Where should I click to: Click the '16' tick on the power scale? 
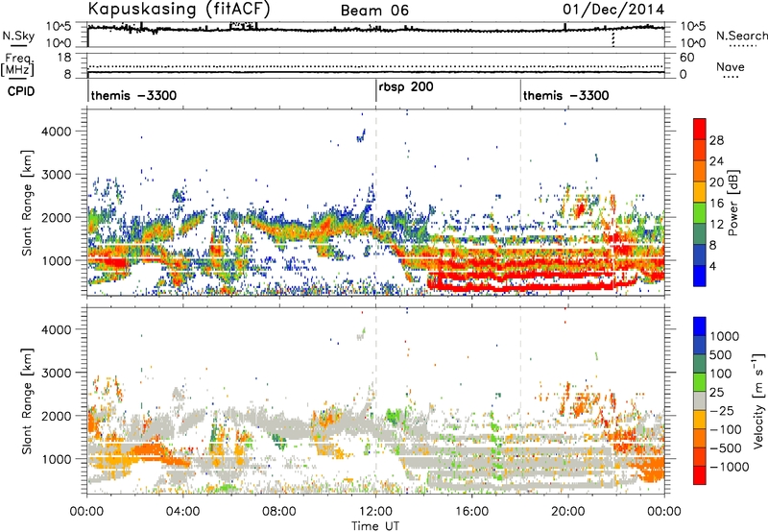(x=716, y=204)
